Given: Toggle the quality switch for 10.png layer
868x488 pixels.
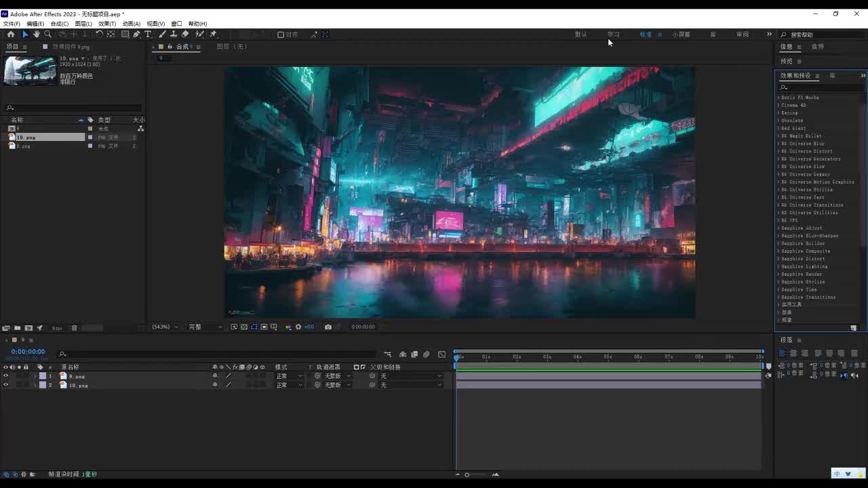Looking at the screenshot, I should point(229,385).
